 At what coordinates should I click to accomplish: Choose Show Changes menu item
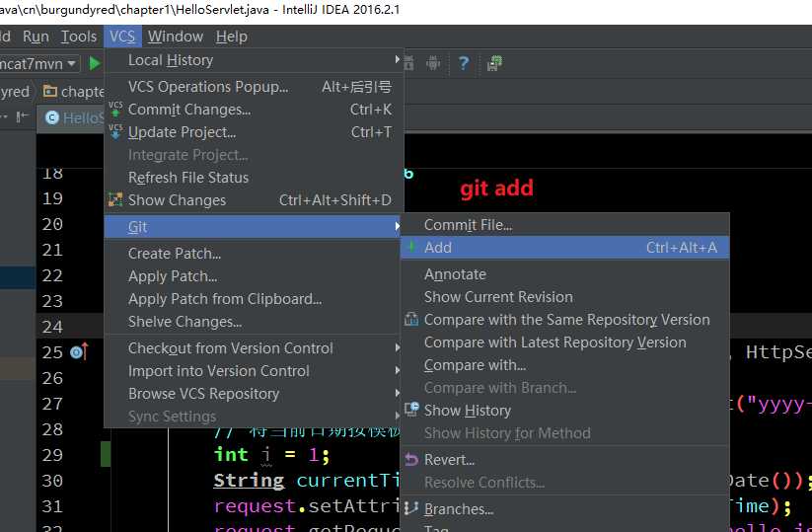tap(254, 200)
